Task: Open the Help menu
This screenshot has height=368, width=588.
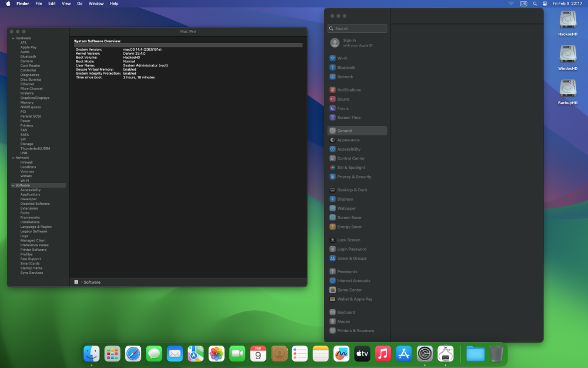Action: click(114, 4)
